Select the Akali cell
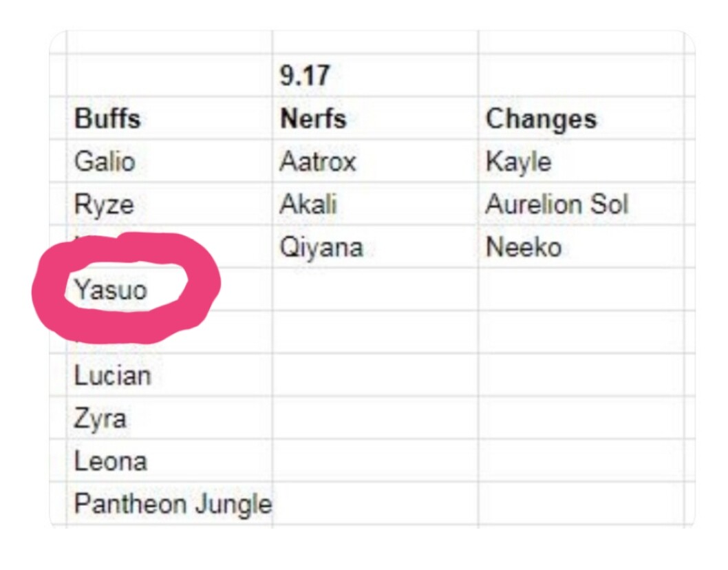 point(375,204)
